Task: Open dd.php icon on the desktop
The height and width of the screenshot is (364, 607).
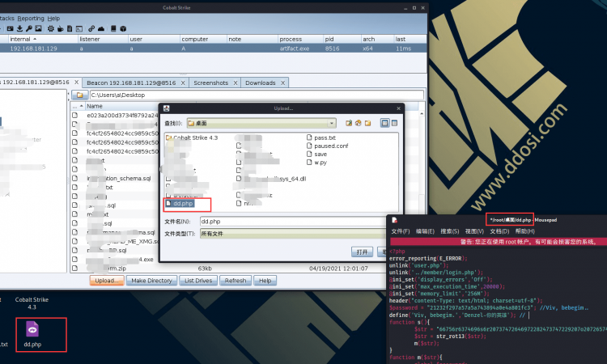Action: tap(32, 334)
